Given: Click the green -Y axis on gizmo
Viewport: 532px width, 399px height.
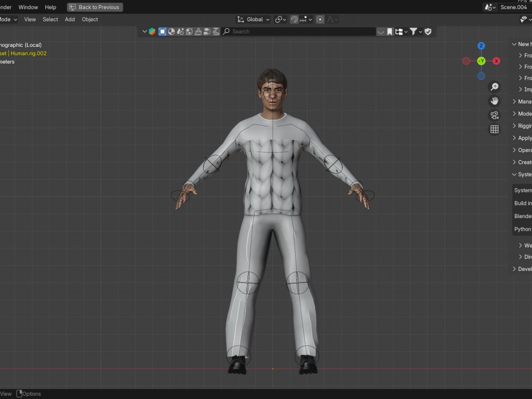Looking at the screenshot, I should click(481, 61).
